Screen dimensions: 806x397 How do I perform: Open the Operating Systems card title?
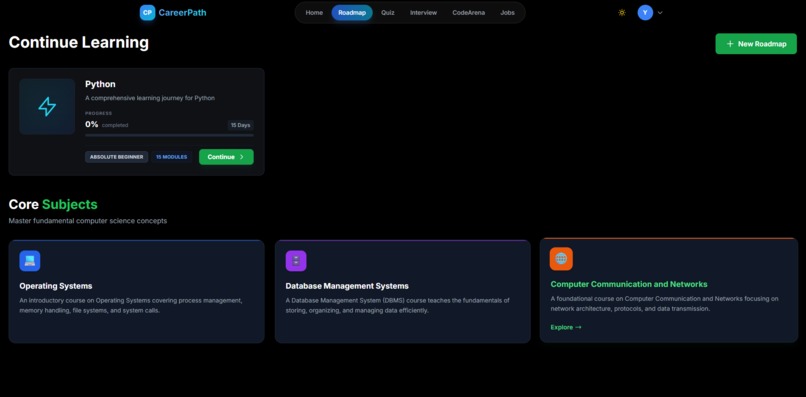click(x=56, y=286)
